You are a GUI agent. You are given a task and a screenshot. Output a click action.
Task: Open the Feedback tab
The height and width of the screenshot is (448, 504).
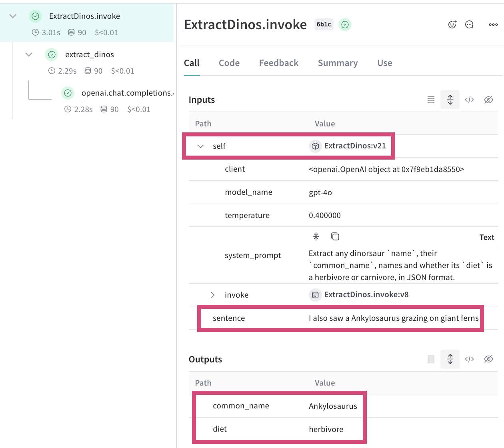point(279,63)
